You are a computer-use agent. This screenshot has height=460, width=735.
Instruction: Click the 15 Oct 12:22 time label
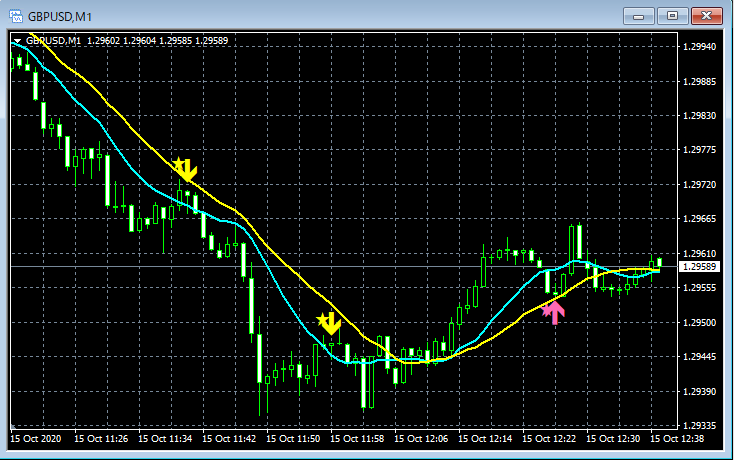point(549,439)
